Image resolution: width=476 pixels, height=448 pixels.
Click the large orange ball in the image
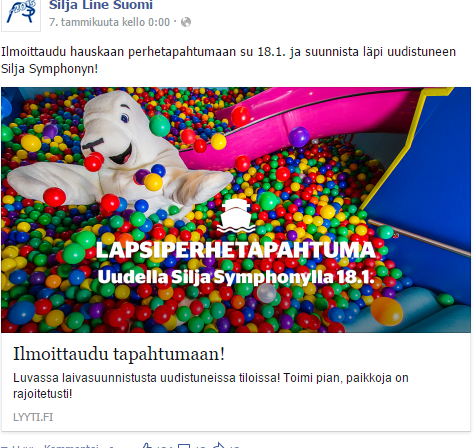pos(387,311)
